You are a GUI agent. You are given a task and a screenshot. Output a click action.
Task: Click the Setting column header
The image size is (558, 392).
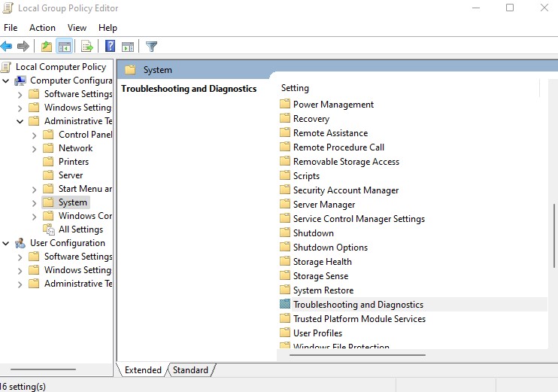[x=295, y=88]
